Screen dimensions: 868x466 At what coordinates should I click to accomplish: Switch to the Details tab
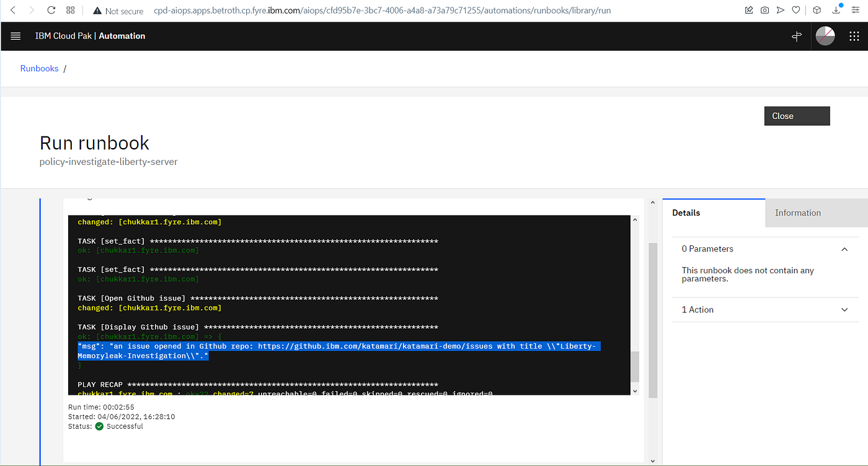(x=714, y=213)
